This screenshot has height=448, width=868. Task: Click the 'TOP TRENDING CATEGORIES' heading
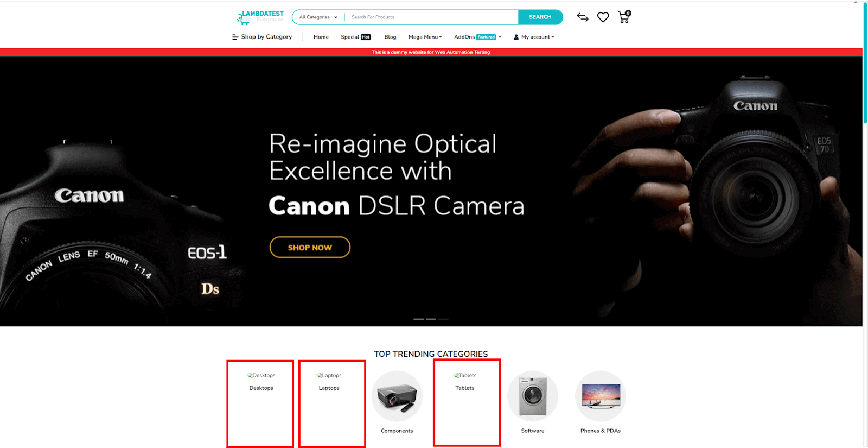pos(431,354)
